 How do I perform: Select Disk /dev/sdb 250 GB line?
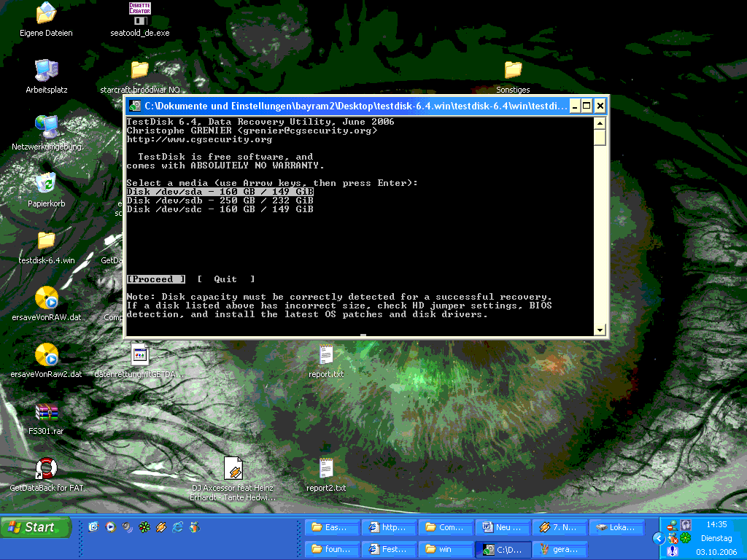pos(220,201)
